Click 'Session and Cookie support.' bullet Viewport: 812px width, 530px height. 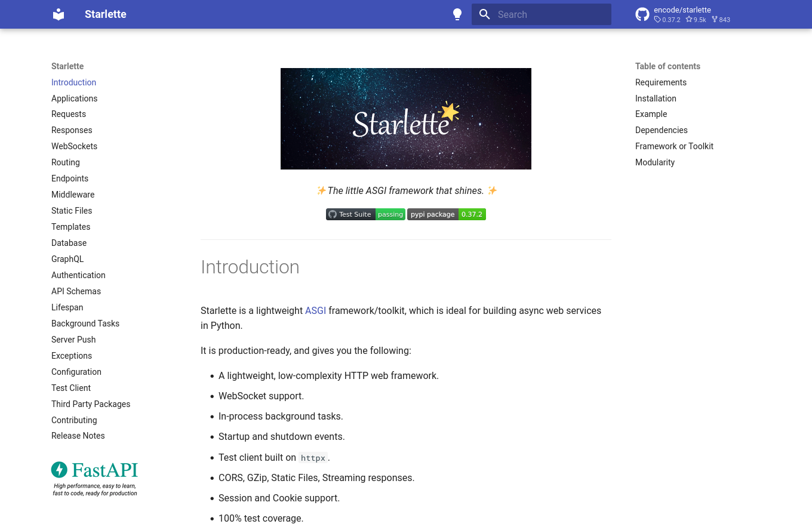point(279,498)
